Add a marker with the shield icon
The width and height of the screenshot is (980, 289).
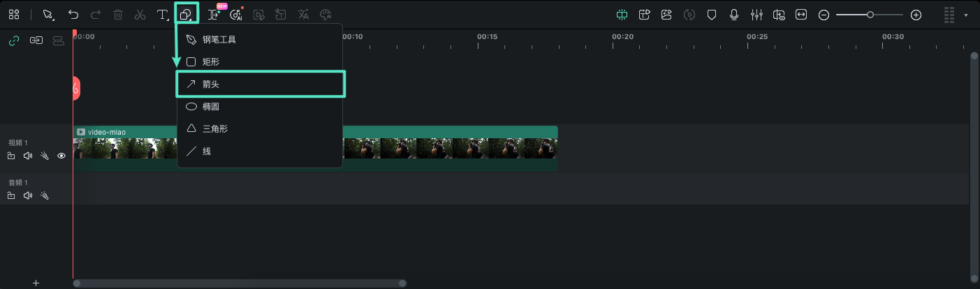coord(712,14)
